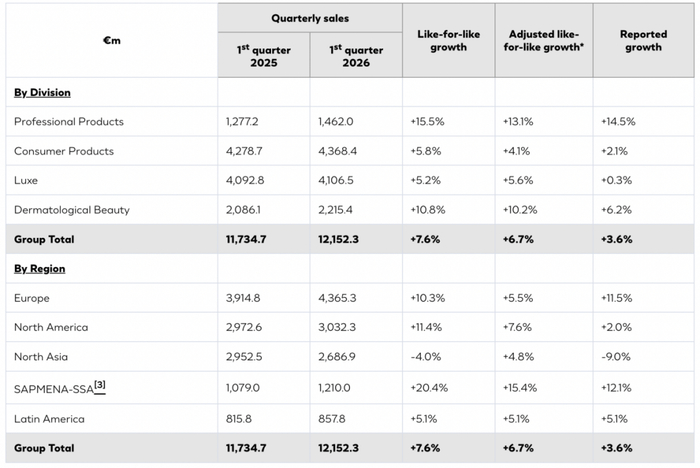Click the Quarterly sales column header
700x468 pixels.
pyautogui.click(x=310, y=18)
